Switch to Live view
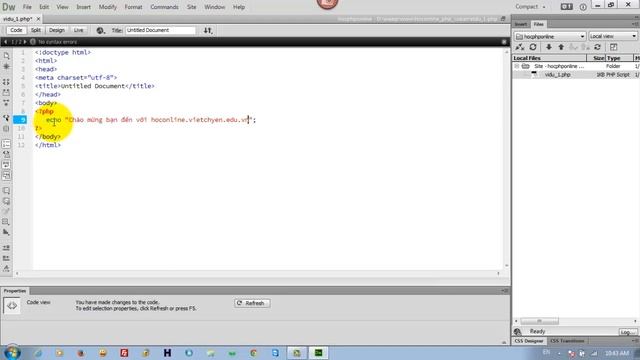The width and height of the screenshot is (640, 360). pyautogui.click(x=78, y=30)
